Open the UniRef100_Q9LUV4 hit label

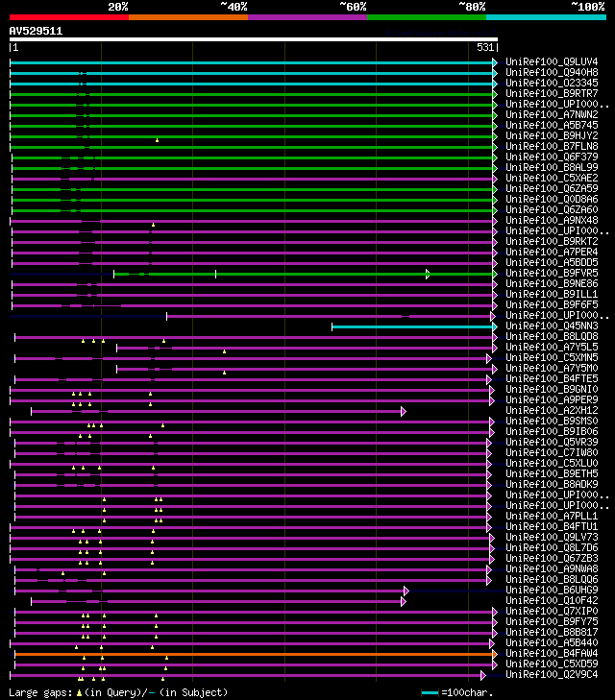[x=552, y=62]
